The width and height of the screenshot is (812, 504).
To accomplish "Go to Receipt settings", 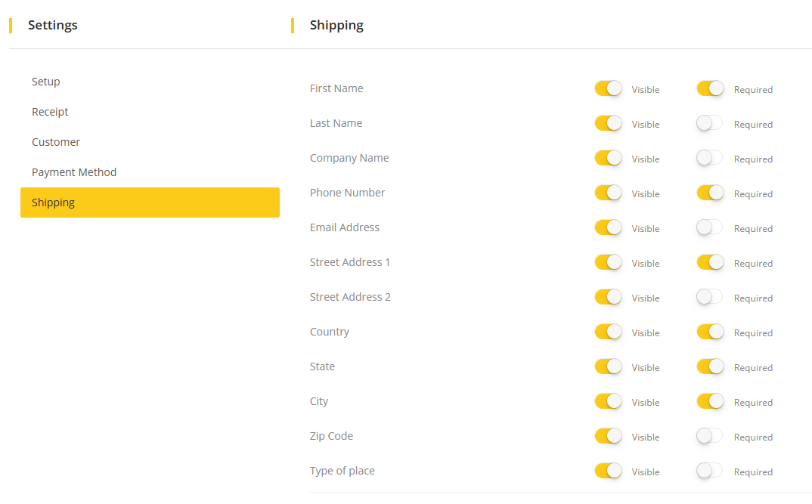I will click(x=50, y=112).
